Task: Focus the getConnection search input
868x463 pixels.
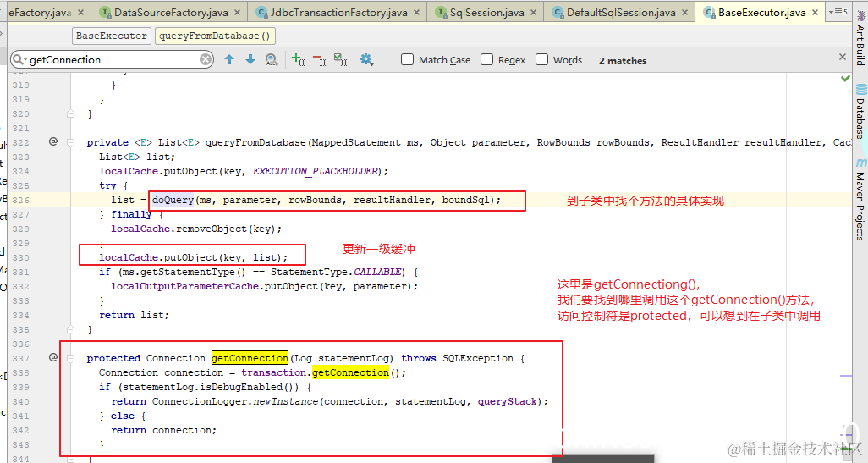Action: coord(113,59)
